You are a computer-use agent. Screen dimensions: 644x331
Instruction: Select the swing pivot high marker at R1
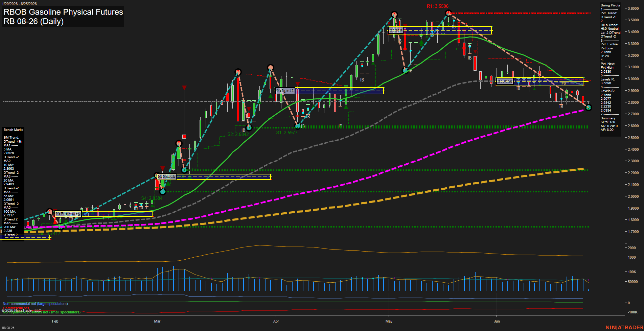[448, 13]
